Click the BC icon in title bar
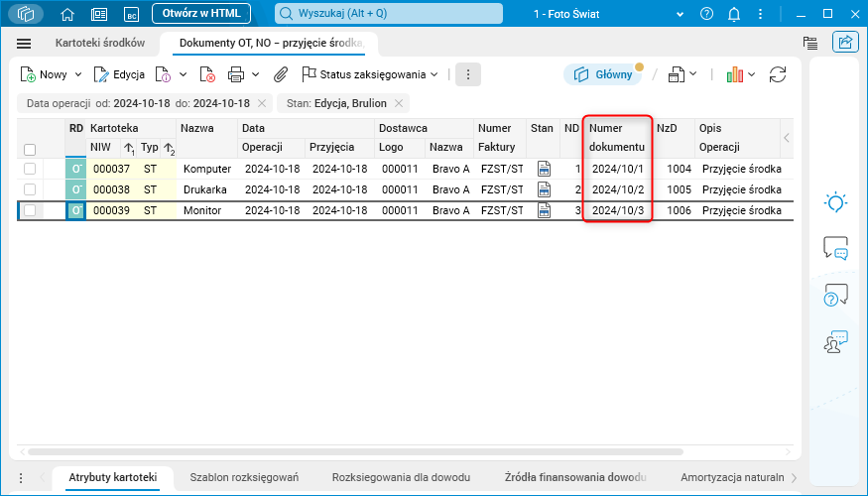Viewport: 868px width, 496px height. point(131,15)
